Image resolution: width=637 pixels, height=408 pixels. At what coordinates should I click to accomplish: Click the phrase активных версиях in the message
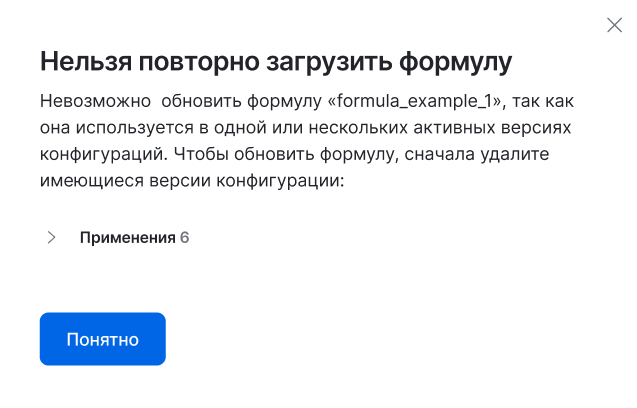tap(509, 129)
